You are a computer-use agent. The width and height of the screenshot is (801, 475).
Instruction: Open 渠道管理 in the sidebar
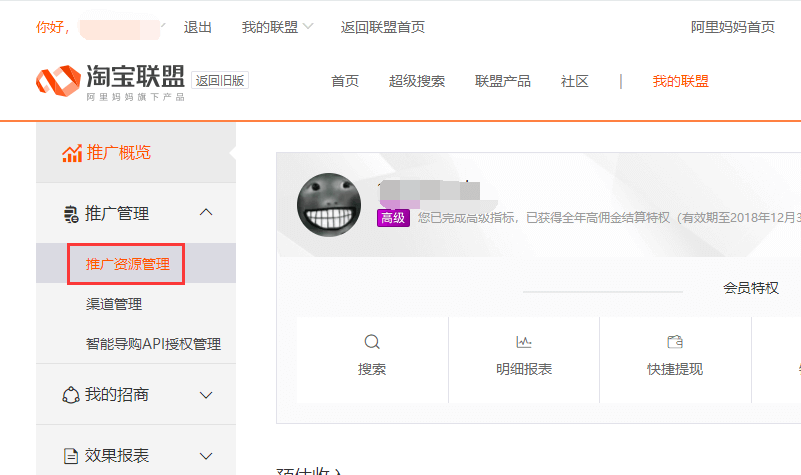pos(114,304)
